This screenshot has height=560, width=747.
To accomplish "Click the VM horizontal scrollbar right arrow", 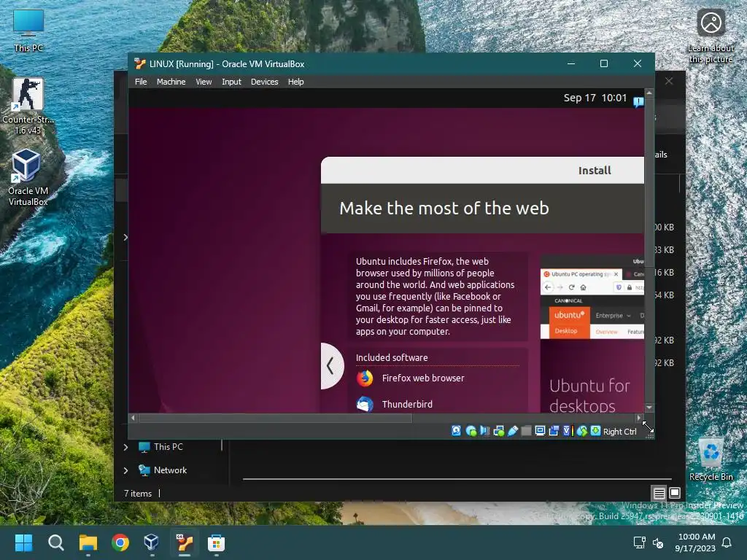I will [639, 418].
